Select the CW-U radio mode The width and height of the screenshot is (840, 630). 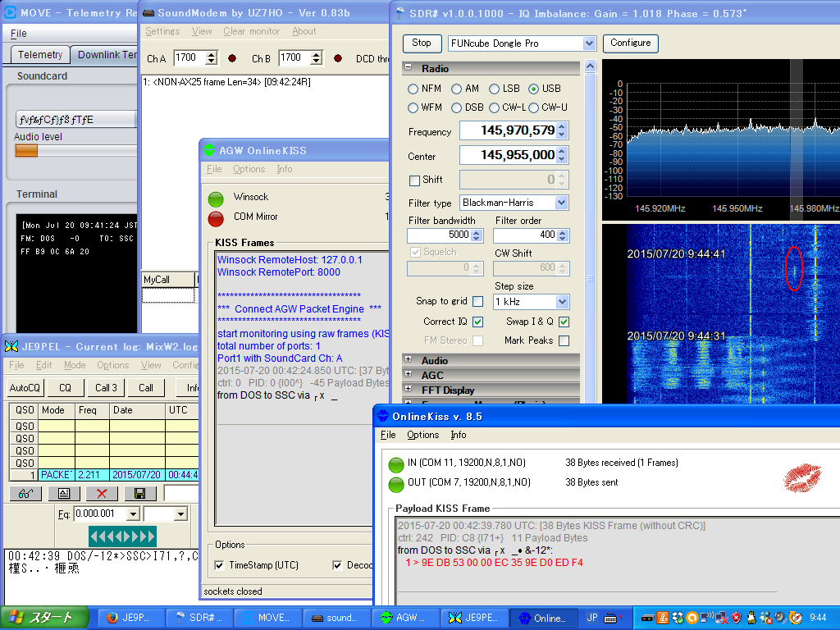[x=533, y=107]
